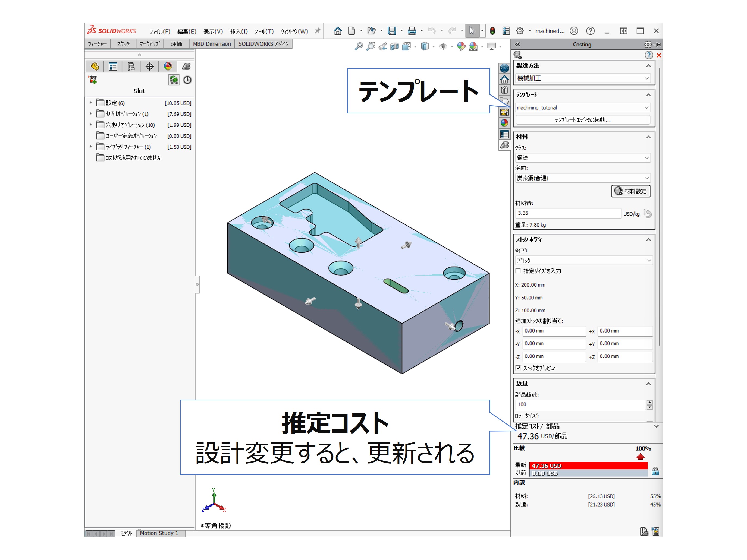Viewport: 747px width, 560px height.
Task: Click 材料設定 button
Action: [630, 191]
